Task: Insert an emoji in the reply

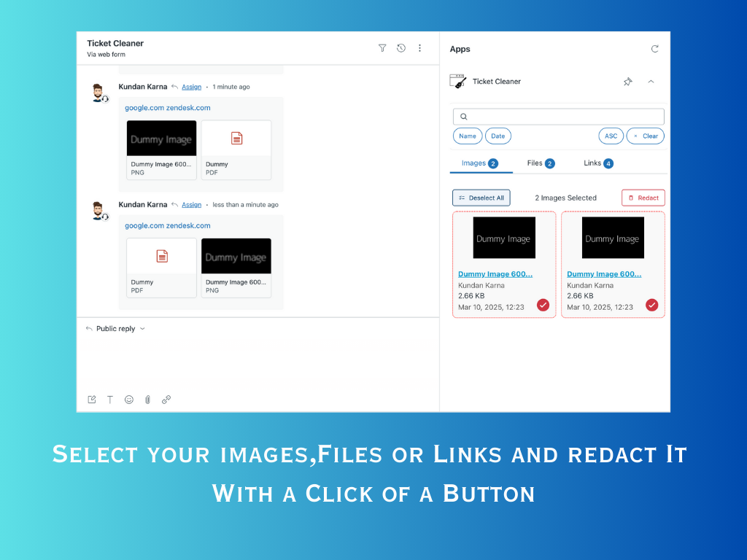Action: (x=129, y=400)
